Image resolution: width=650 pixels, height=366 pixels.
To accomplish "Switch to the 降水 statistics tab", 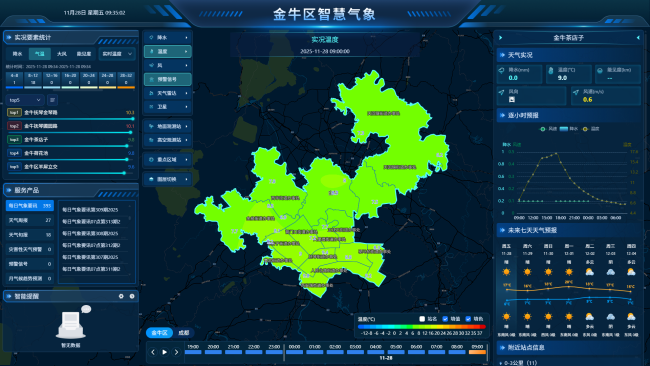I will [x=17, y=54].
